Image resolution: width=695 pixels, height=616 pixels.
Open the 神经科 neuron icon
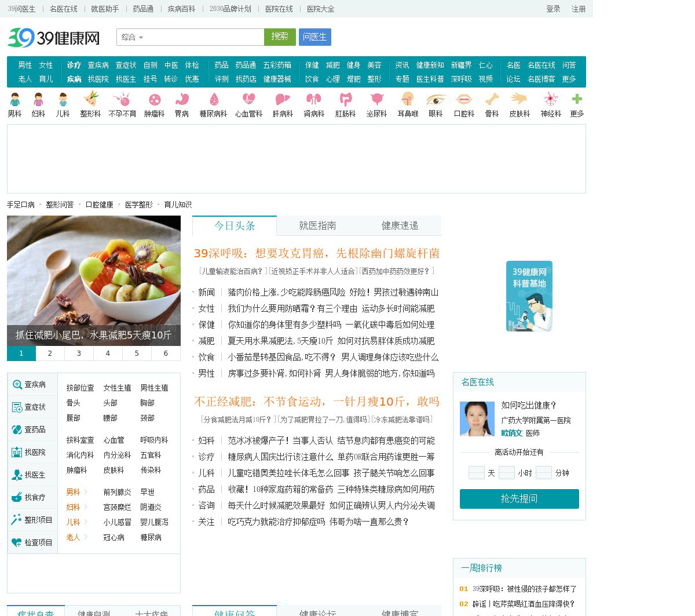coord(551,99)
